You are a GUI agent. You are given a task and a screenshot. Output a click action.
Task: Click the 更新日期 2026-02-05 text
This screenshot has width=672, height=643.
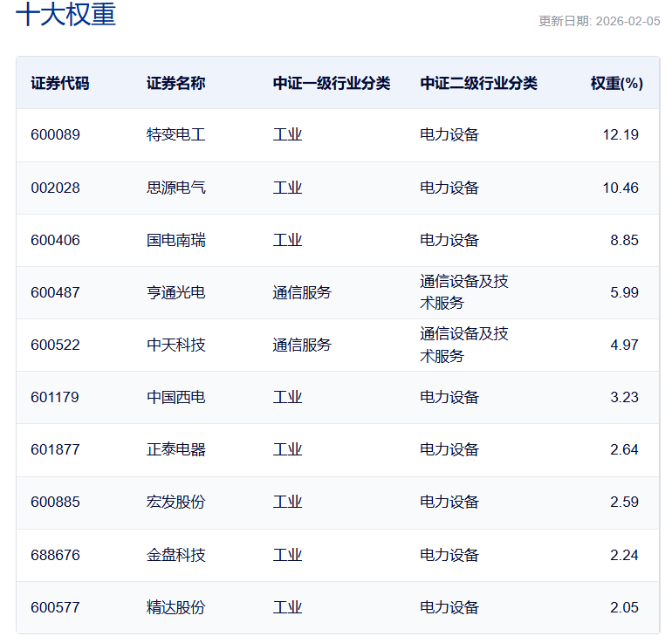click(599, 21)
